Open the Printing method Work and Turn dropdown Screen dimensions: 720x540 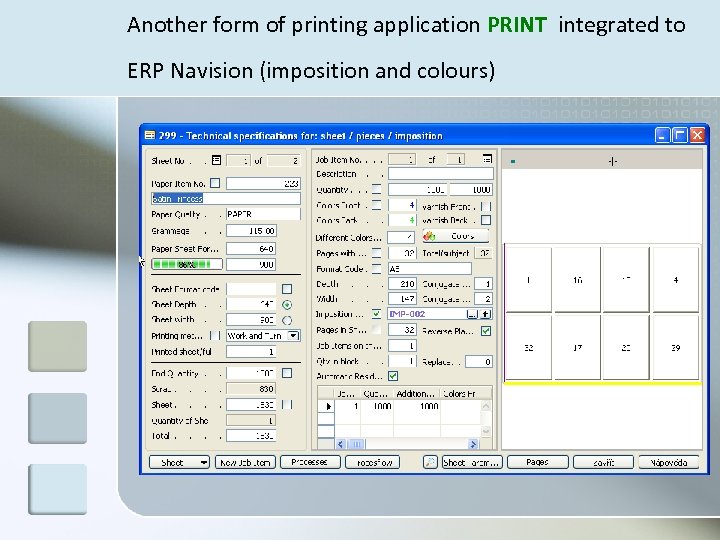pos(293,336)
